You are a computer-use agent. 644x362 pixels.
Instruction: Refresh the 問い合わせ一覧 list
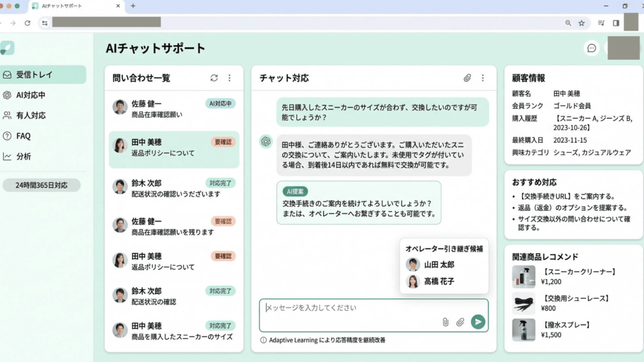(x=214, y=78)
